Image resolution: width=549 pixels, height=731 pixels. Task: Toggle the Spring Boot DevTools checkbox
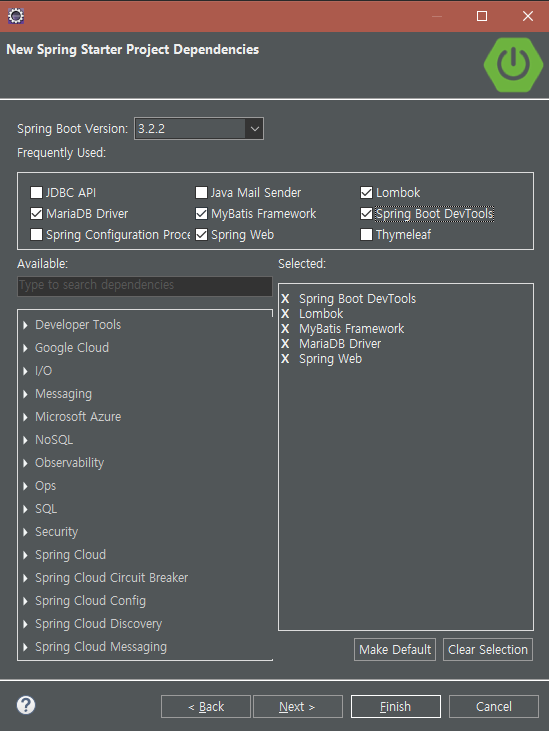click(366, 214)
